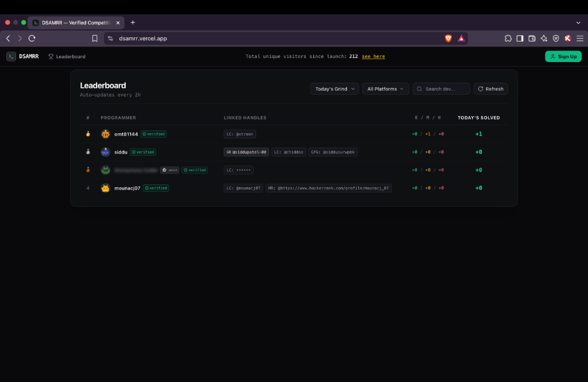Click the red profile icon in browser toolbar
The height and width of the screenshot is (382, 588).
(x=568, y=38)
